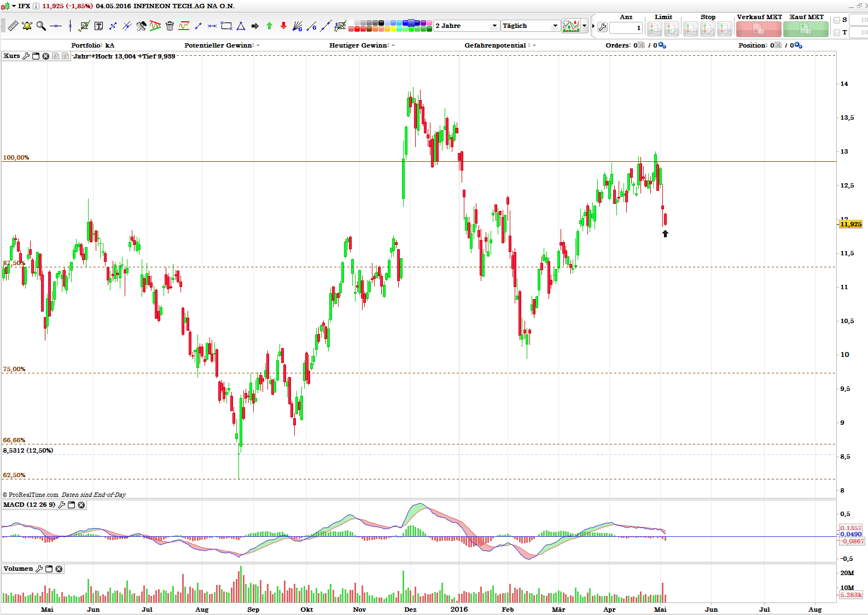Viewport: 868px width, 615px height.
Task: Close the Volumen panel
Action: point(59,569)
